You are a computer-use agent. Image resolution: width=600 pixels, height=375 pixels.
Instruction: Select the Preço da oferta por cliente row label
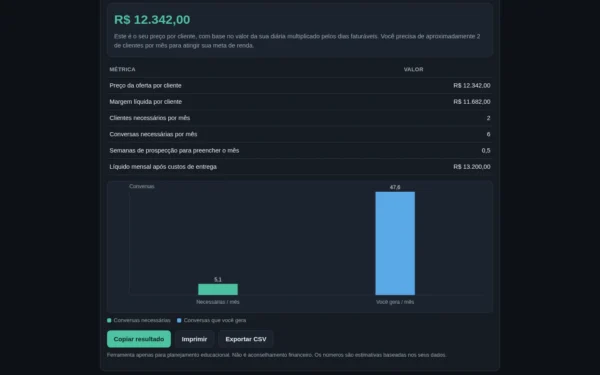(x=145, y=85)
